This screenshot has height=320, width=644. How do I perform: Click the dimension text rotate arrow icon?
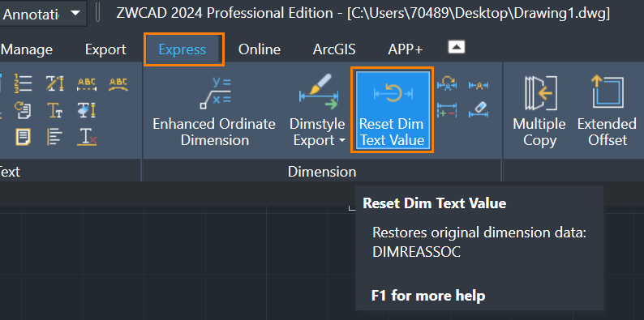pyautogui.click(x=447, y=83)
